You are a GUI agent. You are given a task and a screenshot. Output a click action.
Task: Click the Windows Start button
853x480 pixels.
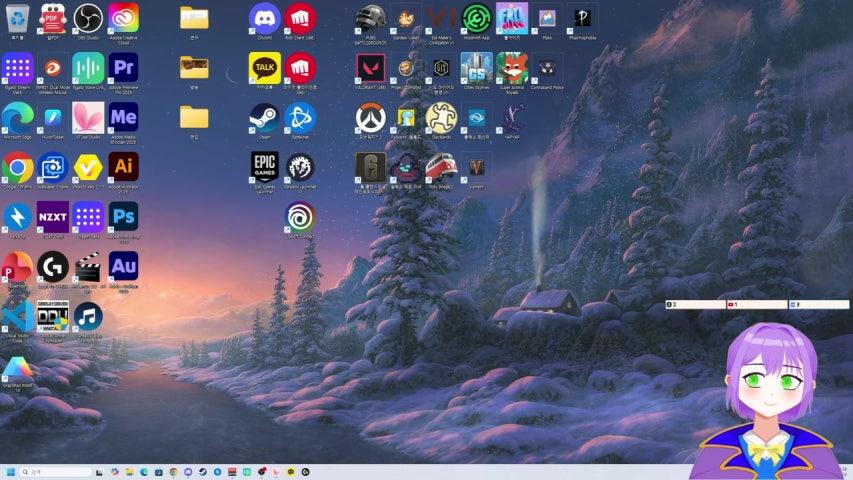[x=11, y=471]
